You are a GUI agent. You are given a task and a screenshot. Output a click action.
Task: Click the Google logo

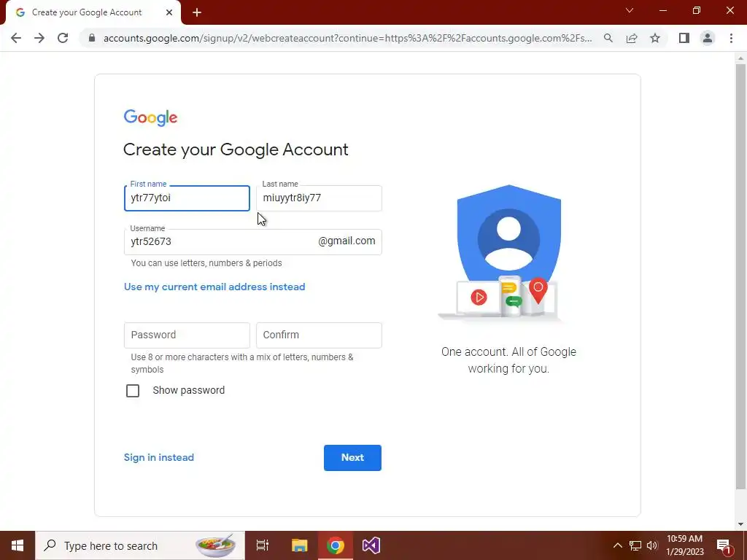150,117
